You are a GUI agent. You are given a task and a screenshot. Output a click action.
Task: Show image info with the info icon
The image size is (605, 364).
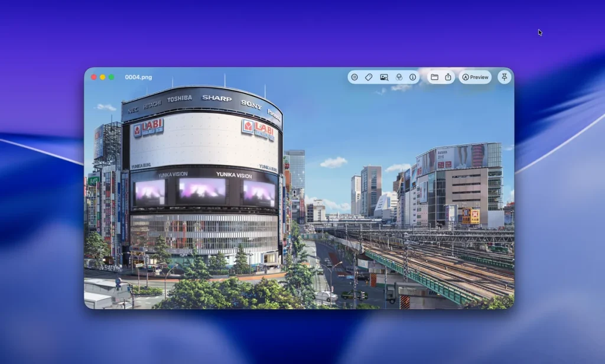tap(412, 77)
